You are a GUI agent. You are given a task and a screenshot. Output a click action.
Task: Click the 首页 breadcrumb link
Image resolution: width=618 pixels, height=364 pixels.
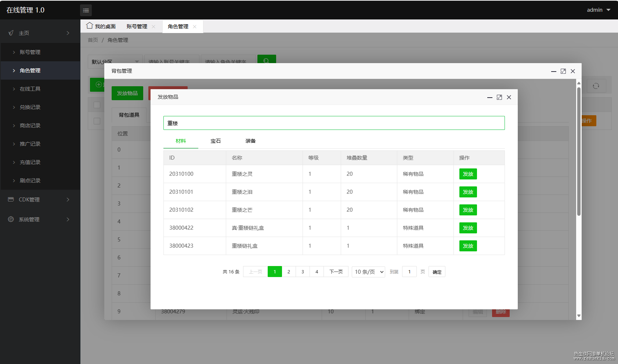(93, 40)
